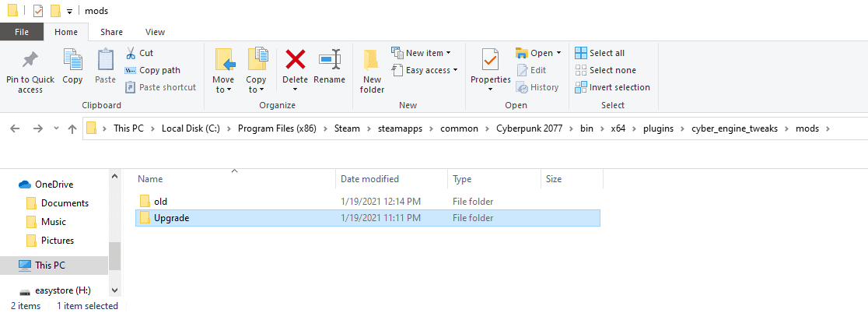Navigate to Local Disk (C:) breadcrumb

tap(191, 128)
